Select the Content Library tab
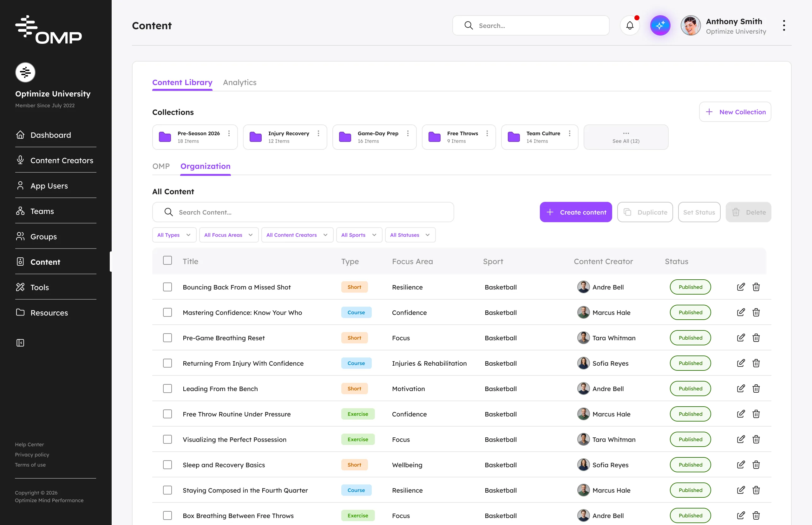 (x=182, y=83)
